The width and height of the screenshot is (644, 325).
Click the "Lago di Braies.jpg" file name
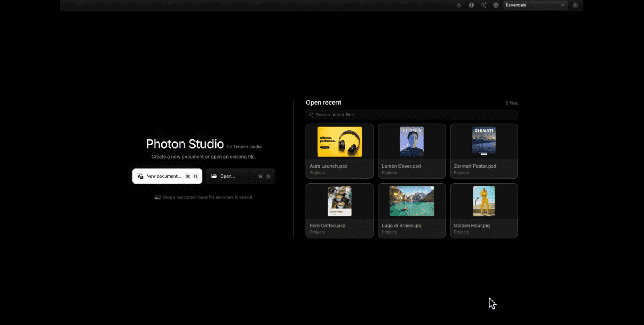pyautogui.click(x=401, y=226)
